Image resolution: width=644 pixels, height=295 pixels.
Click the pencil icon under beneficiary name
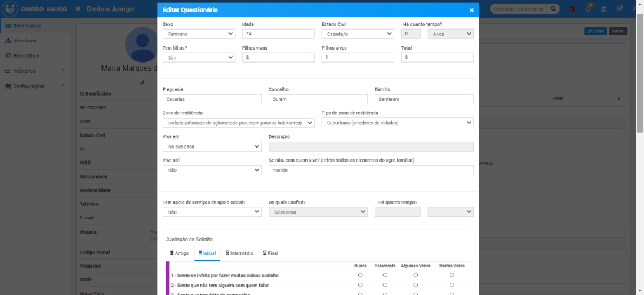(143, 82)
